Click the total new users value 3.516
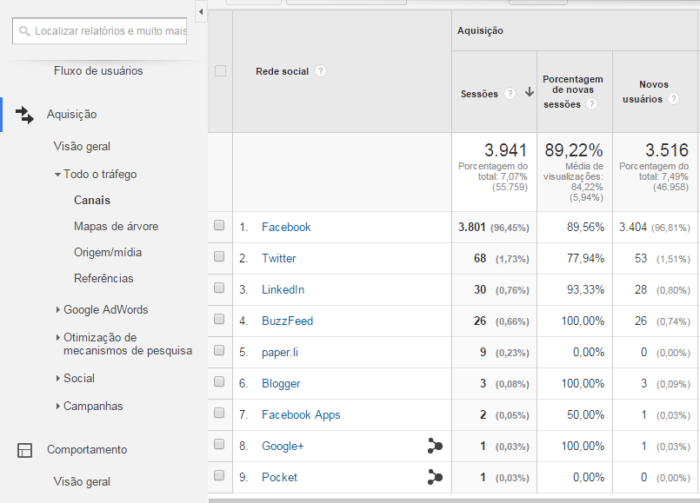This screenshot has height=503, width=700. (x=667, y=150)
